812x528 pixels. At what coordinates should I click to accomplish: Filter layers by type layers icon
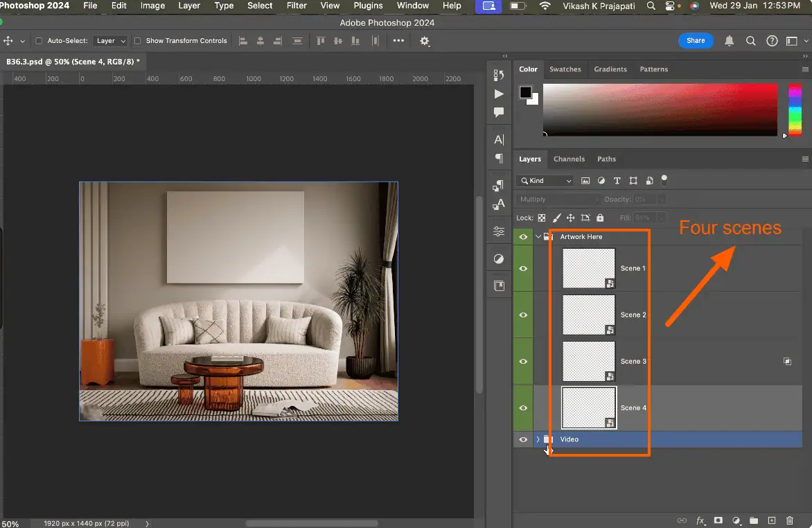pos(617,181)
